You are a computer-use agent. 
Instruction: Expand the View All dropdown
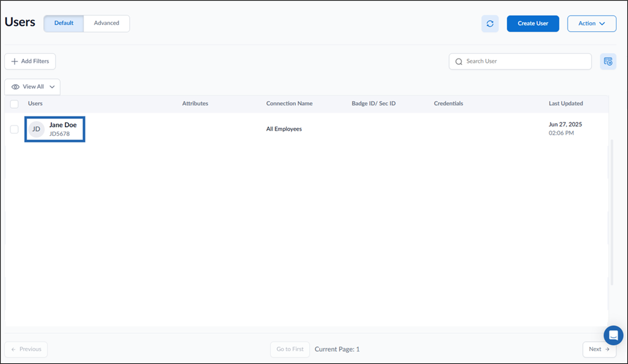pyautogui.click(x=32, y=87)
